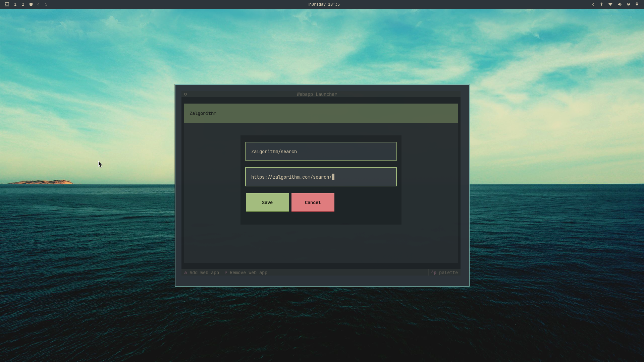
Task: Trigger the Remove web app action
Action: point(246,273)
